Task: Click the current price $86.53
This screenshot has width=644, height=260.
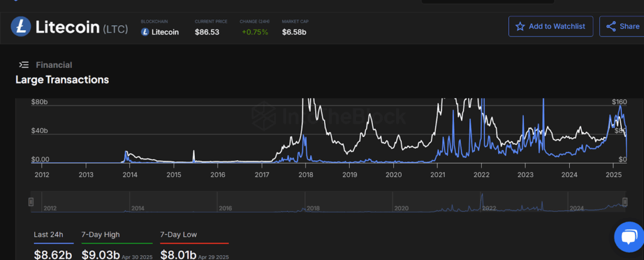Action: pos(207,32)
